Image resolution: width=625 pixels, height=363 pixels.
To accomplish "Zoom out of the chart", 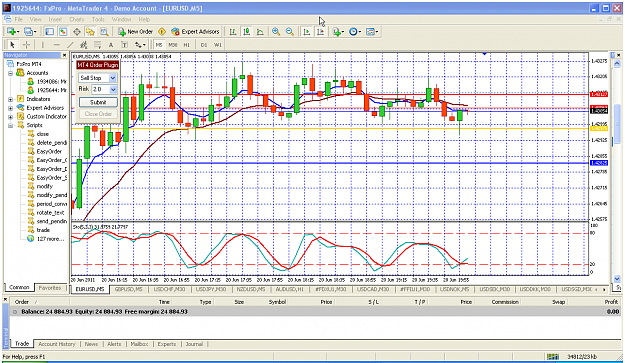I will click(x=290, y=31).
